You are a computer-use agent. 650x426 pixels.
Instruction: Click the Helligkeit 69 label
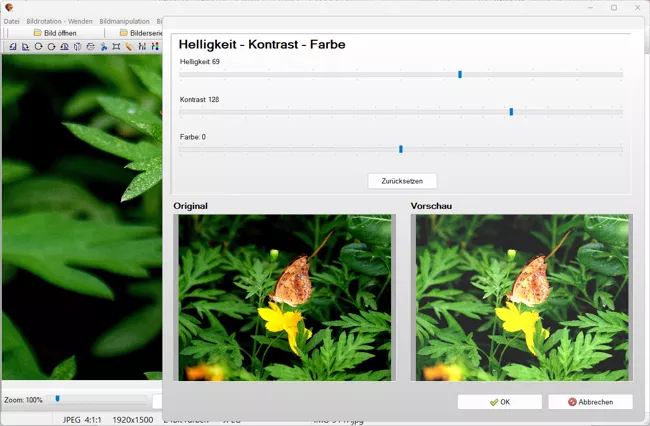click(200, 62)
